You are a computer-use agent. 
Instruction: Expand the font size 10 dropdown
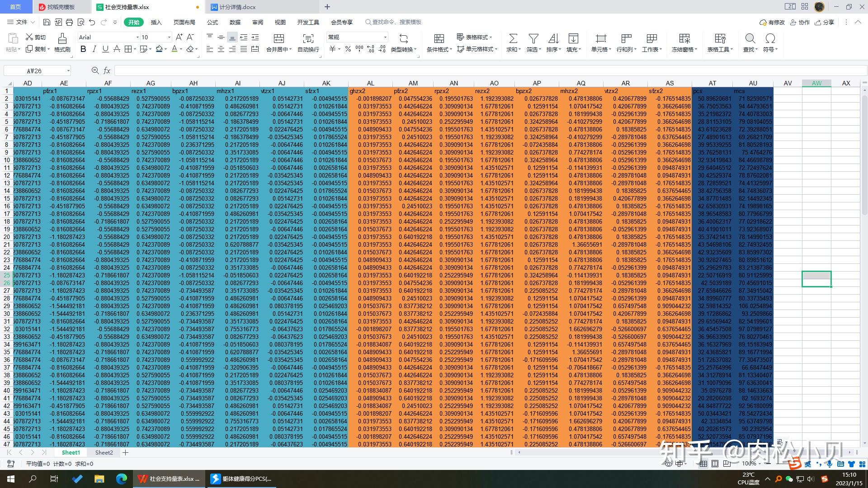[169, 38]
